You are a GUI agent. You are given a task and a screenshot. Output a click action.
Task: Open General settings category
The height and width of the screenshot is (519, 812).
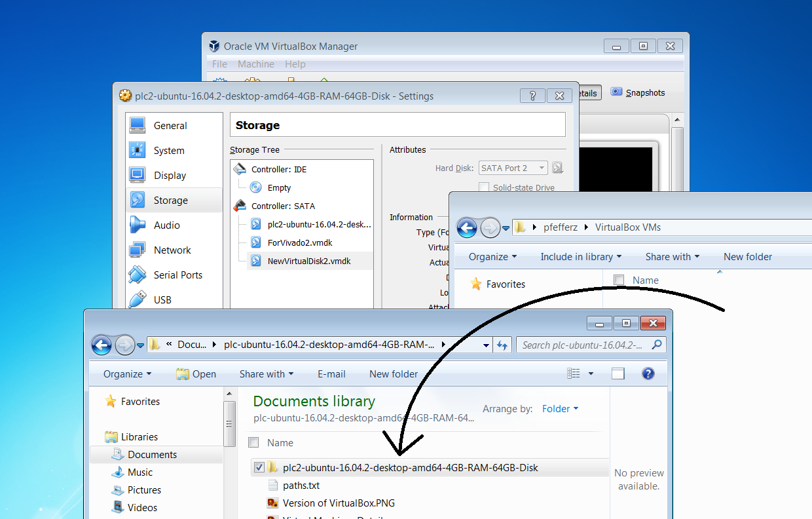tap(174, 126)
